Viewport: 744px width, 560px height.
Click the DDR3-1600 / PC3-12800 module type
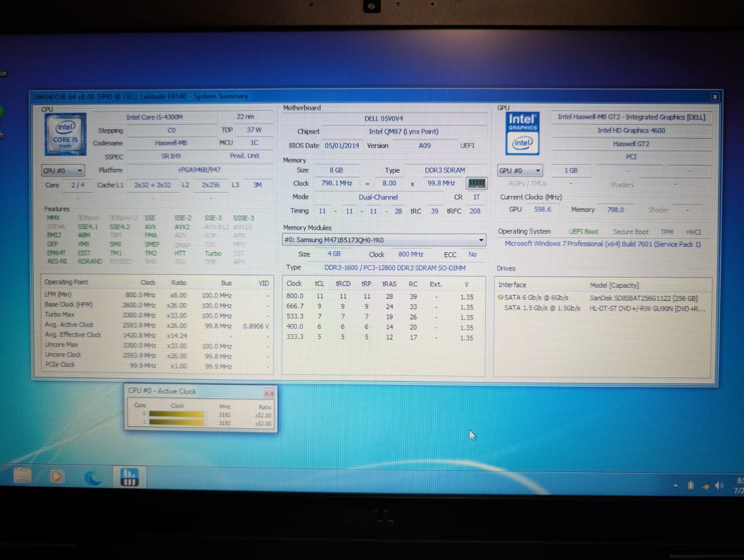click(x=395, y=268)
